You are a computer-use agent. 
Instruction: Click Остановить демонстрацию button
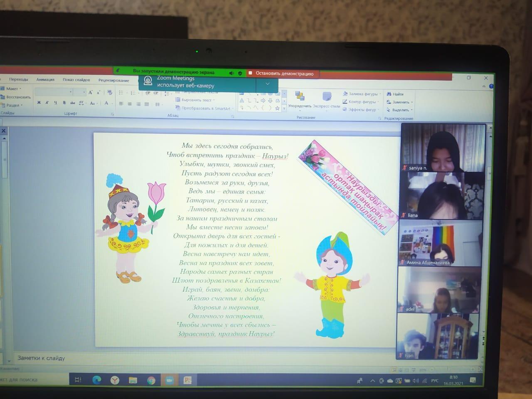pos(284,74)
